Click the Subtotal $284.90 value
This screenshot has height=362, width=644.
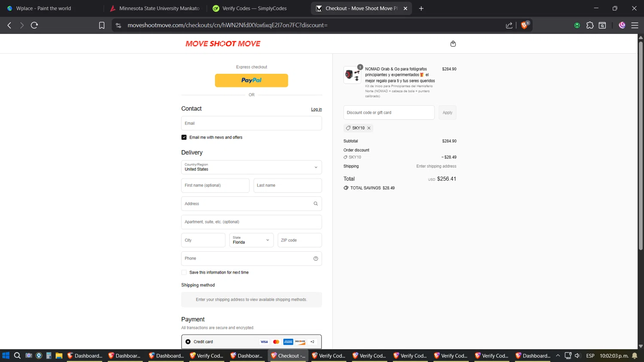tap(449, 141)
